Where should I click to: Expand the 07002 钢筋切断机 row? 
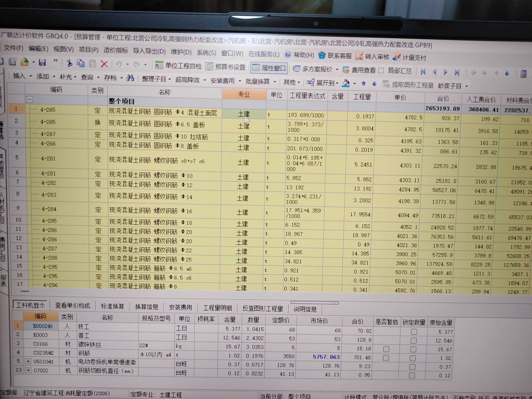pyautogui.click(x=28, y=370)
